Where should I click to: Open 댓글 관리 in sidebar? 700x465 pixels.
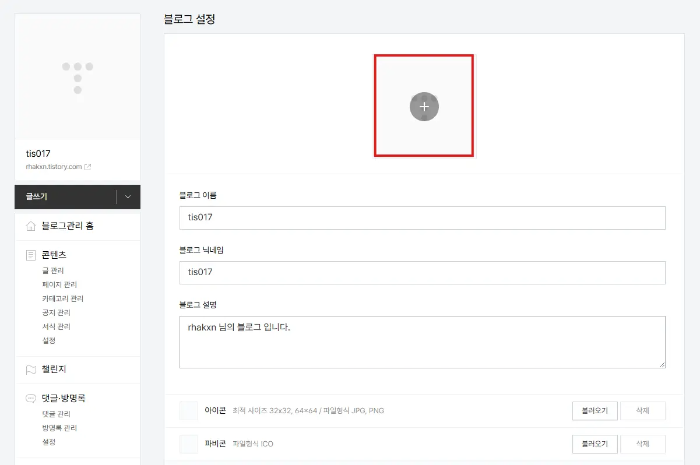pyautogui.click(x=56, y=414)
